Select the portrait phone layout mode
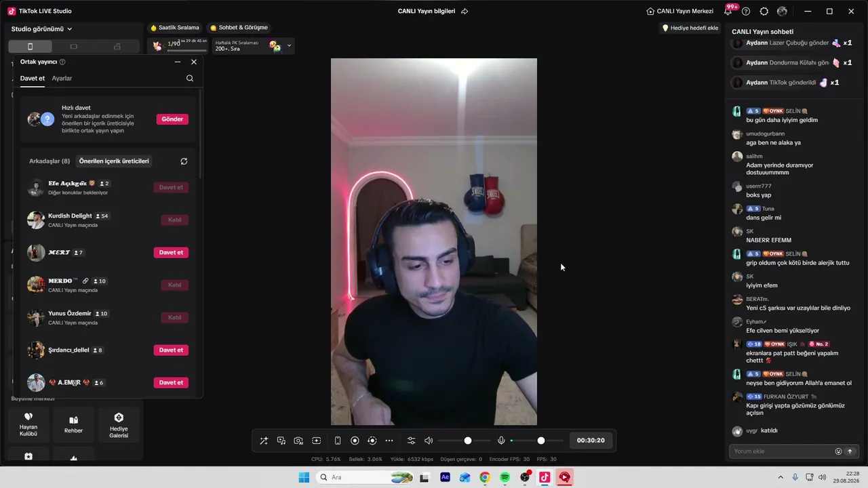The height and width of the screenshot is (488, 868). [30, 47]
